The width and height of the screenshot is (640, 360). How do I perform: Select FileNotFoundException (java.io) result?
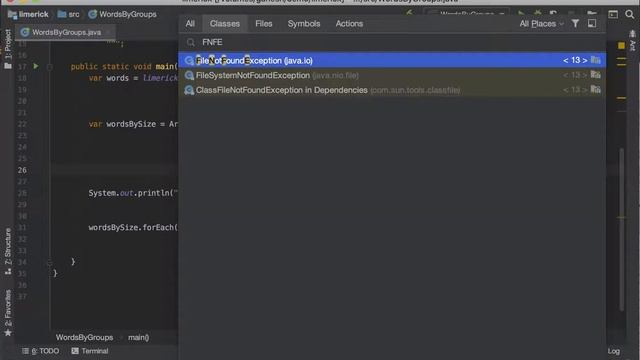(x=392, y=60)
